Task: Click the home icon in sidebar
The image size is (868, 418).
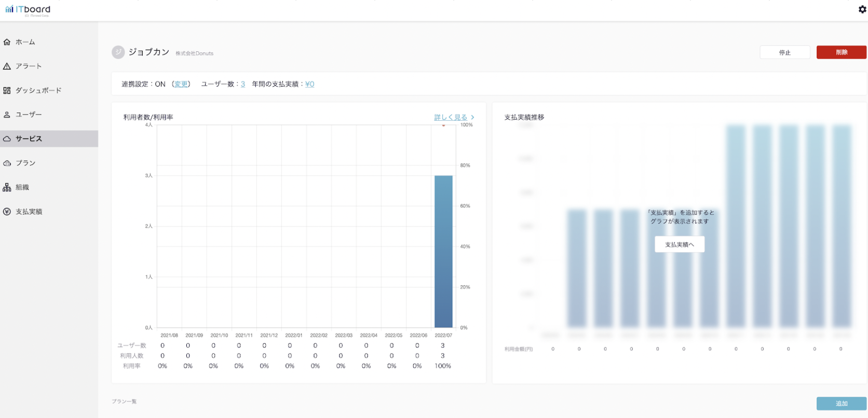Action: point(7,42)
